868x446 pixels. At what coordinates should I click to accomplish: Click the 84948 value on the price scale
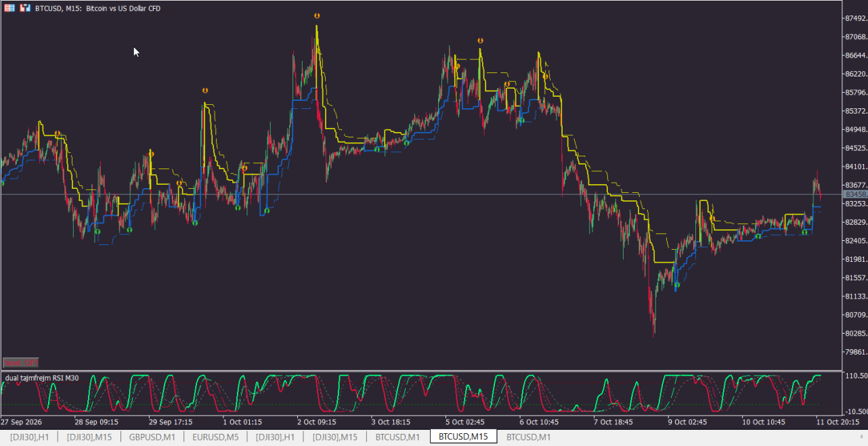pyautogui.click(x=855, y=129)
